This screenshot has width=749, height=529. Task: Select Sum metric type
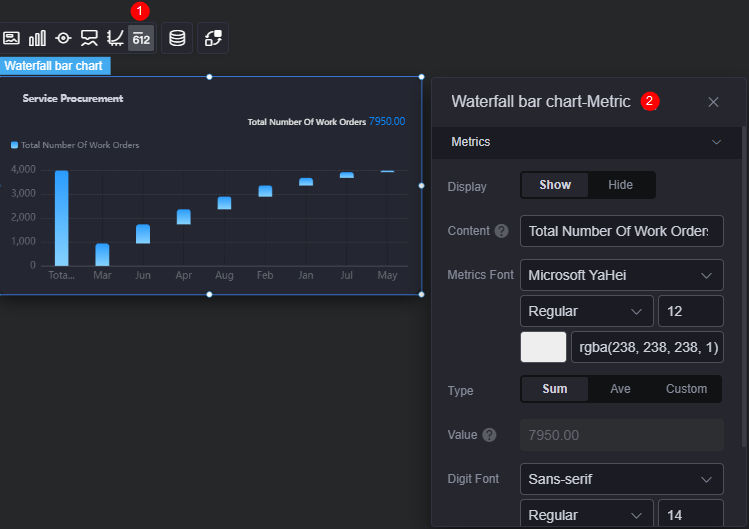pos(555,389)
